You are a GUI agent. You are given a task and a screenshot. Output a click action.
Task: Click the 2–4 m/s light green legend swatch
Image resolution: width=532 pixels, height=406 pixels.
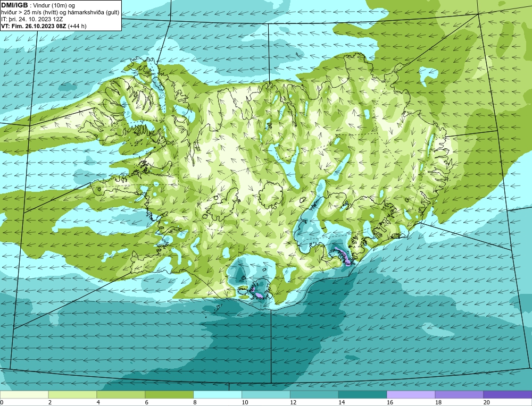tap(72, 394)
